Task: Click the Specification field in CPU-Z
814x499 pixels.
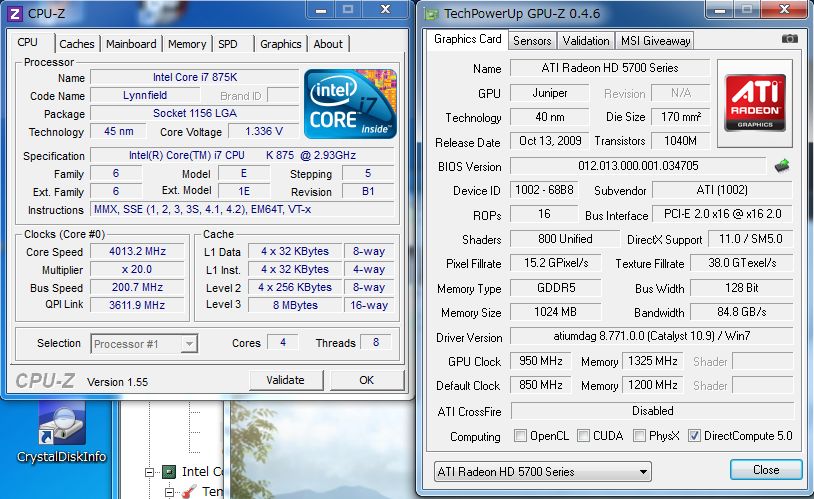Action: [242, 155]
